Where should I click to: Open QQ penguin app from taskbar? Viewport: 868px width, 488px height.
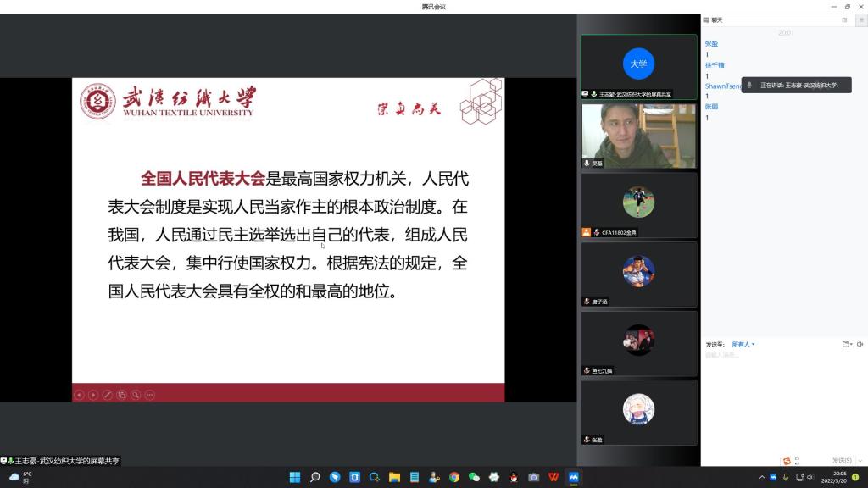514,477
